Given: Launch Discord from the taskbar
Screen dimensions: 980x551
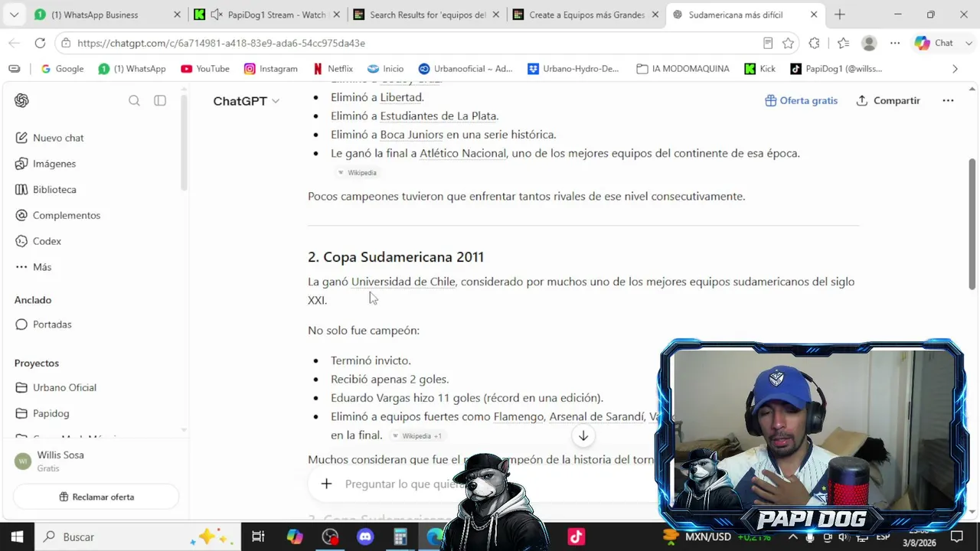Looking at the screenshot, I should click(x=365, y=536).
